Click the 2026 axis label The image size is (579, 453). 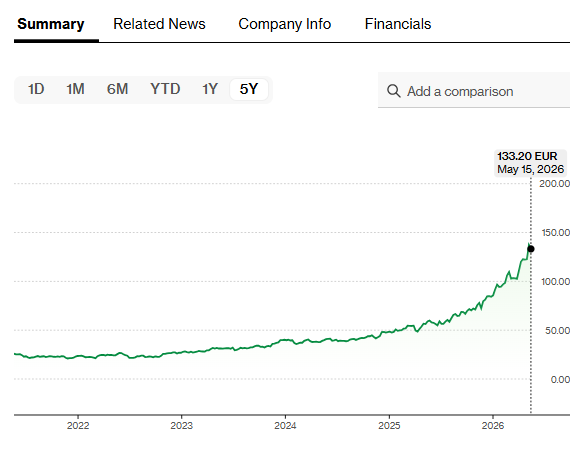[493, 426]
